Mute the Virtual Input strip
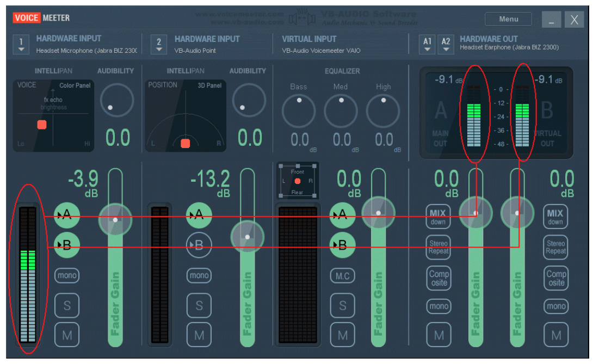Viewport: 593px width, 364px height. [342, 335]
